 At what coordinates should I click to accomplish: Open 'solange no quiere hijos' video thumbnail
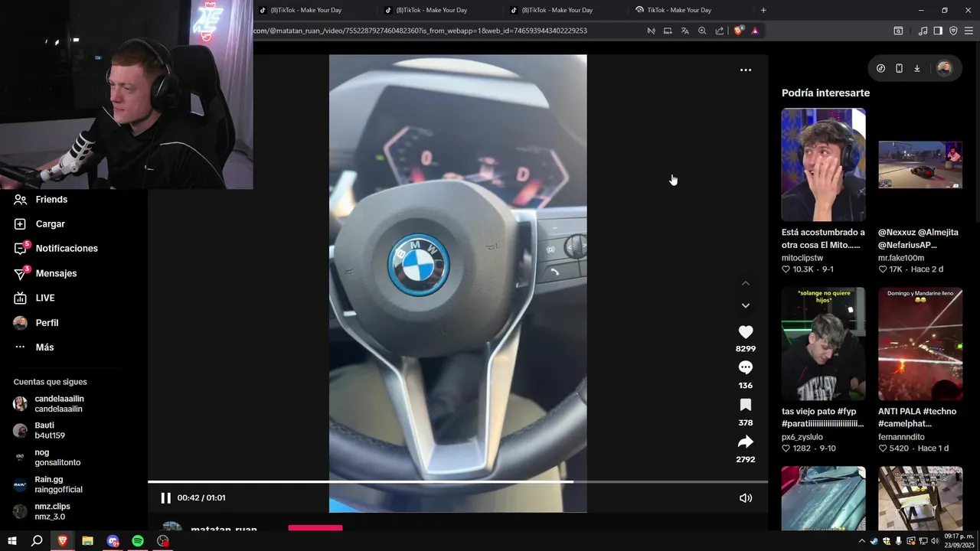[823, 344]
